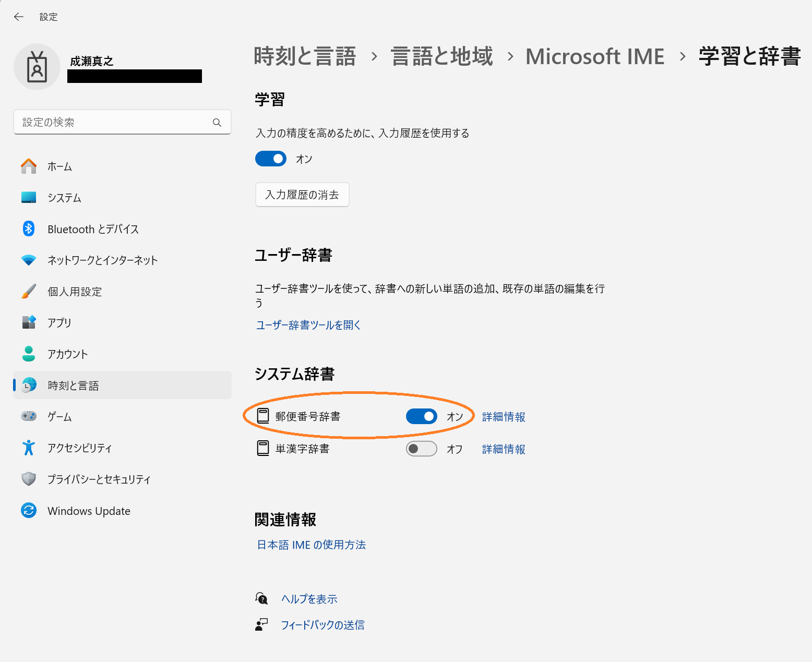The height and width of the screenshot is (662, 812).
Task: Click the フィードバック person icon
Action: click(261, 624)
